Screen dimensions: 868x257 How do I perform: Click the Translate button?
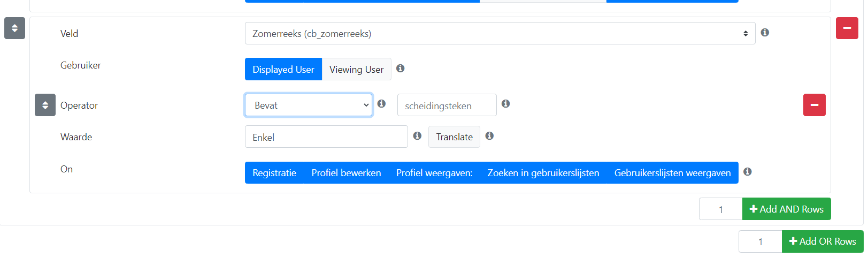pyautogui.click(x=454, y=137)
